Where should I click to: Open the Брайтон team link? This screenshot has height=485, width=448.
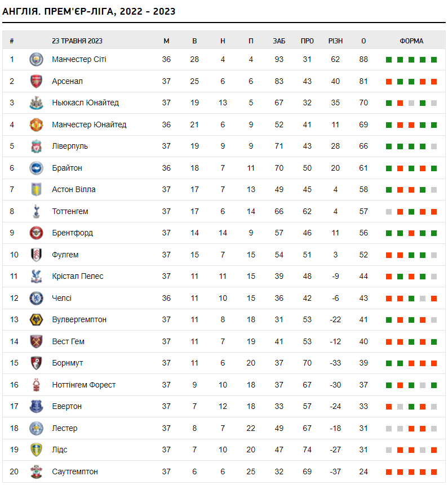[67, 168]
